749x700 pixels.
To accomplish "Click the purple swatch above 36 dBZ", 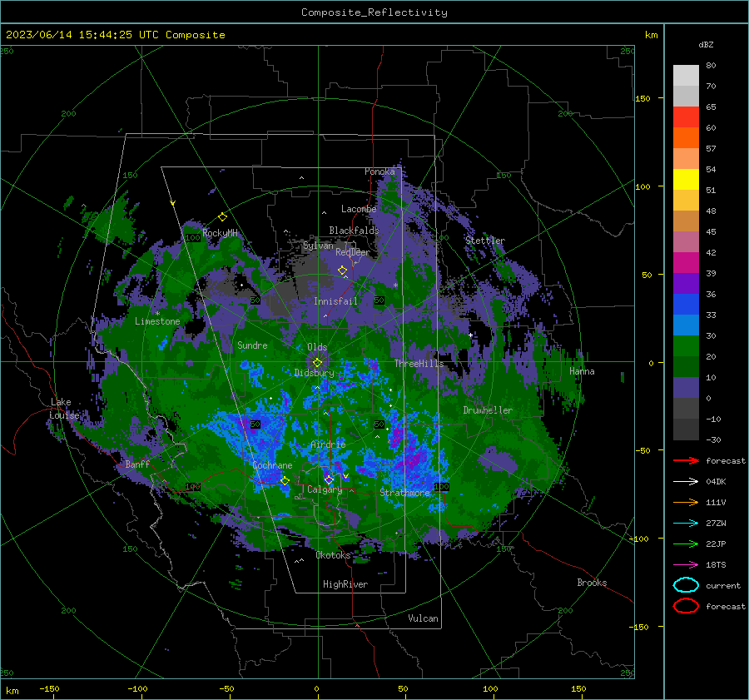I will pyautogui.click(x=686, y=284).
